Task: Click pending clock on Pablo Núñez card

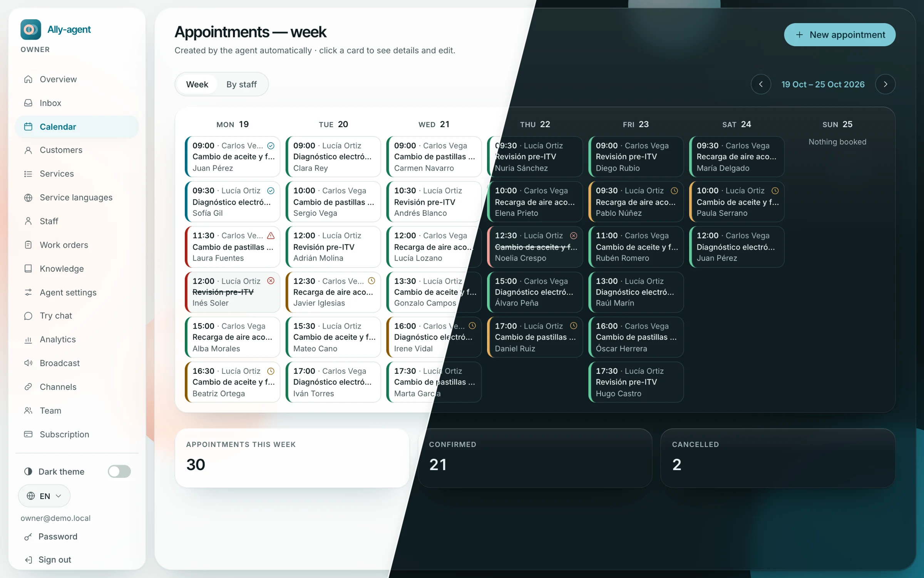Action: [675, 191]
